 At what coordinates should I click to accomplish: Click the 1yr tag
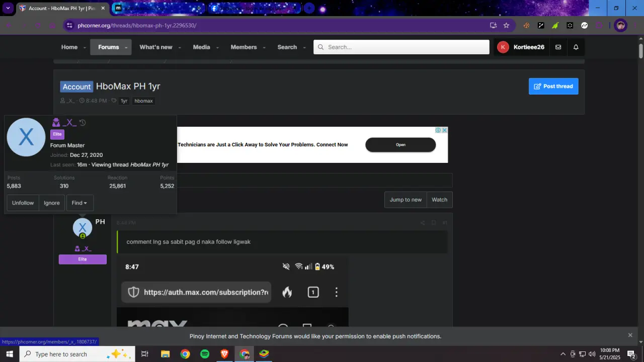coord(124,101)
